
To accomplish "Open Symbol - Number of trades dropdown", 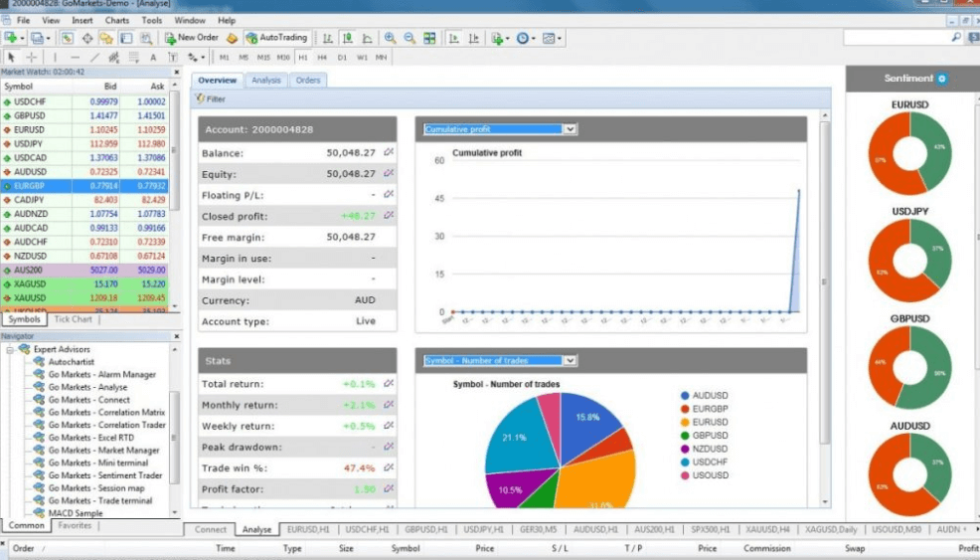I will click(x=570, y=360).
